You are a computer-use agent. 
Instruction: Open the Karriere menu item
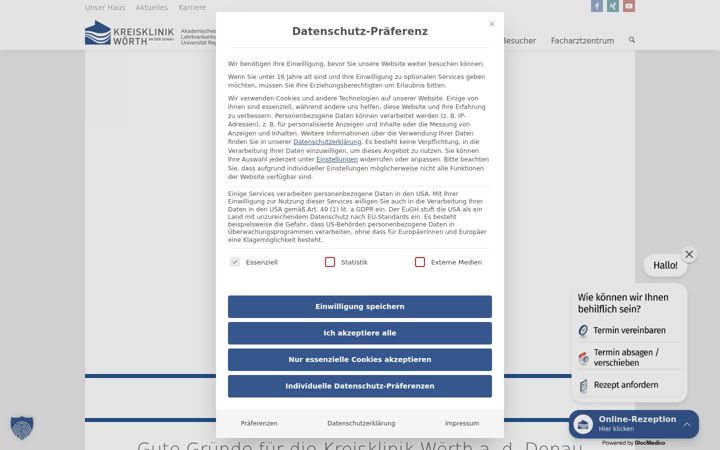click(x=192, y=7)
